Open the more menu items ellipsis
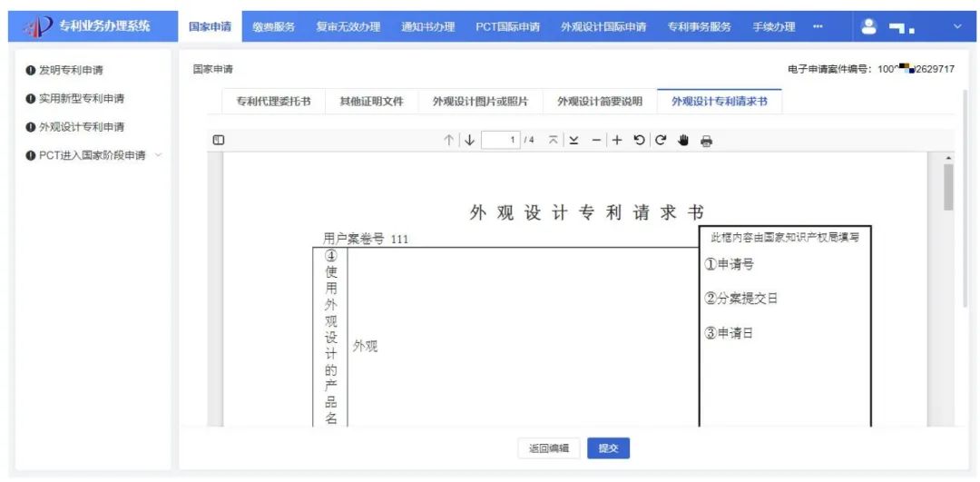980x482 pixels. coord(818,26)
